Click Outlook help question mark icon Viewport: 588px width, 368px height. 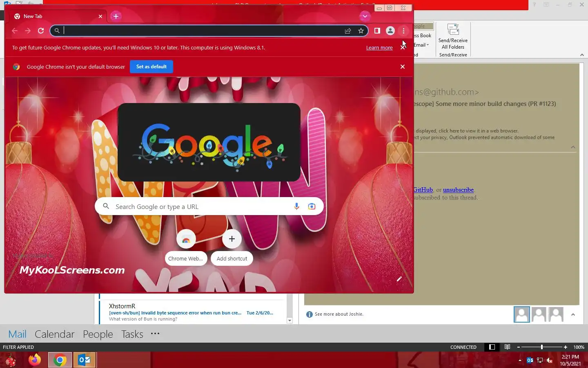(534, 4)
